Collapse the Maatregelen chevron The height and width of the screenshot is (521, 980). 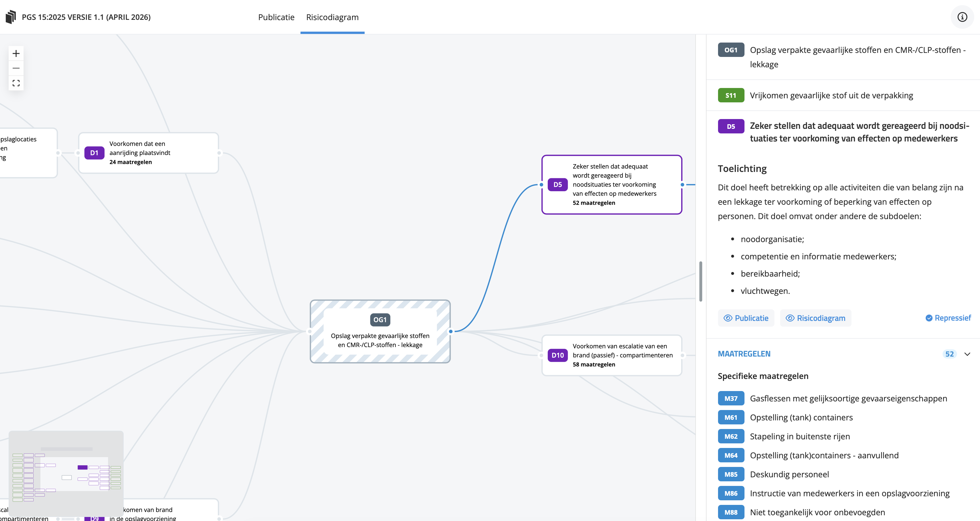pos(967,354)
